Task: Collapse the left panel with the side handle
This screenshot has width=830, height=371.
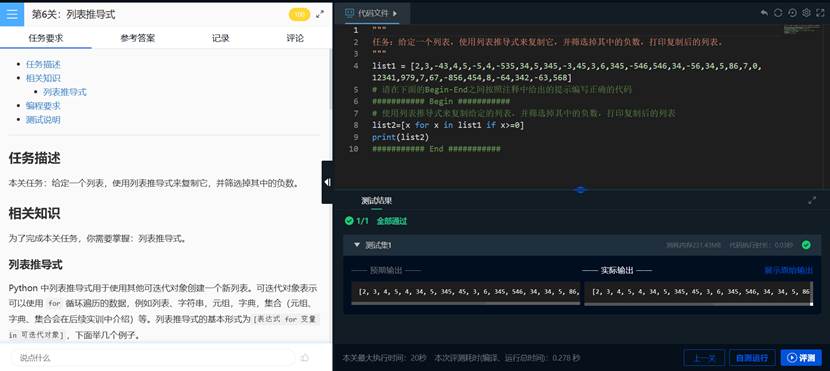Action: click(x=327, y=182)
